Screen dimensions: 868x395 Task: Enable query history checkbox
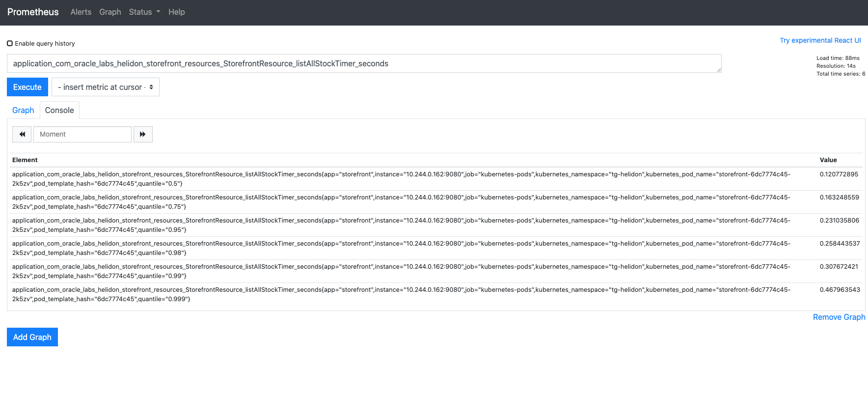(10, 43)
